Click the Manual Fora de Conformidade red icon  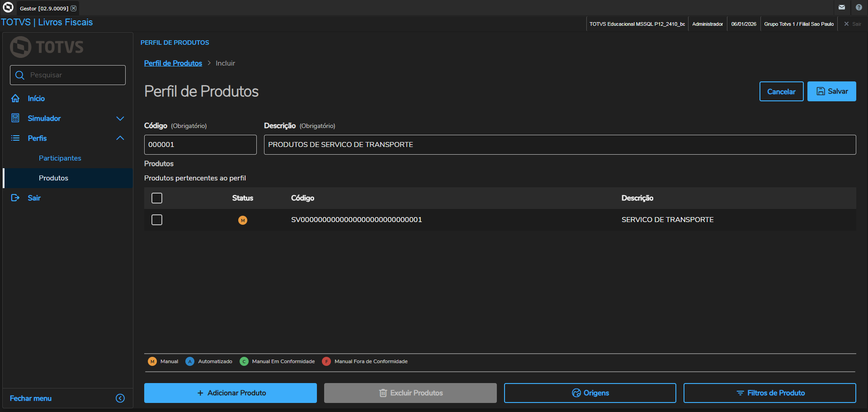click(326, 361)
